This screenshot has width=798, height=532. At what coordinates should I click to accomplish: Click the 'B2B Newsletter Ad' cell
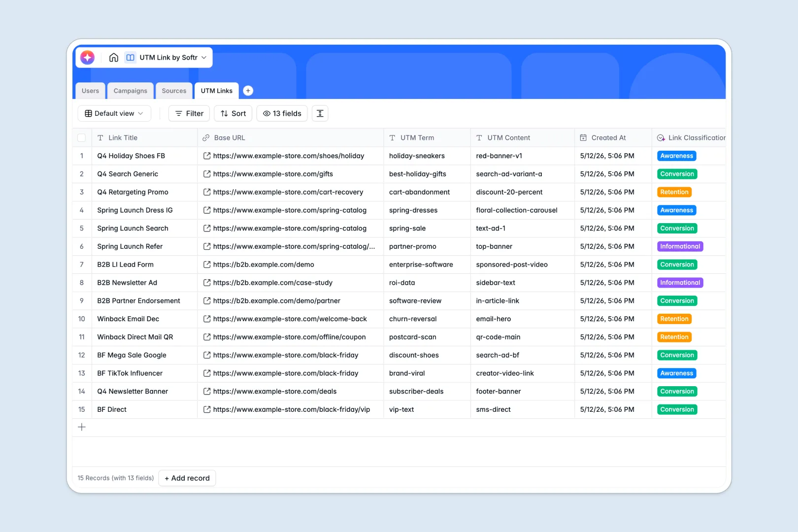(x=144, y=283)
